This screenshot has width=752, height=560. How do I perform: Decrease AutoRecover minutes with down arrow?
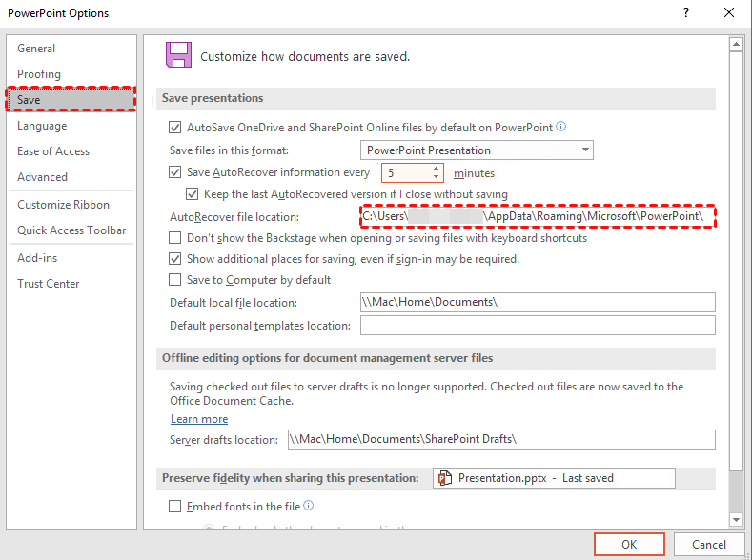pyautogui.click(x=437, y=178)
